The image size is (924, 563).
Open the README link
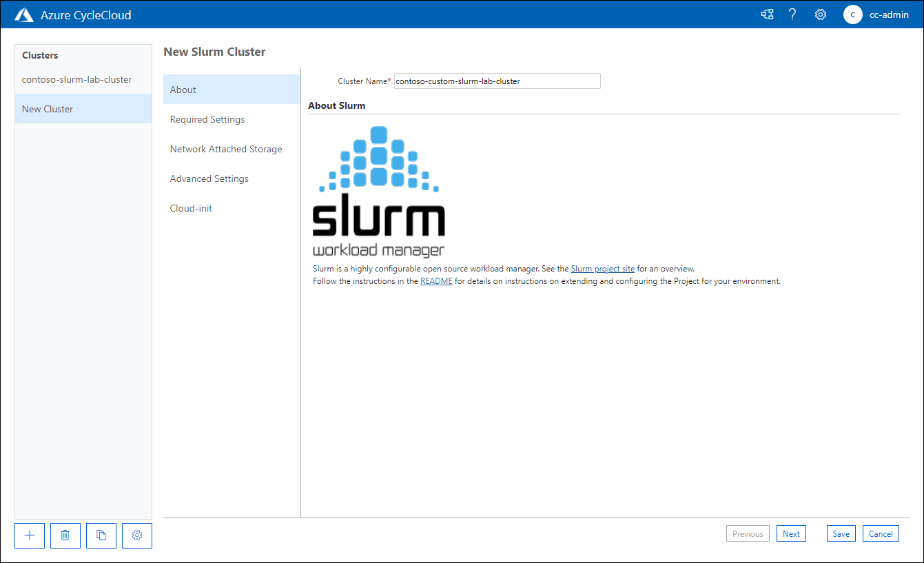point(435,280)
